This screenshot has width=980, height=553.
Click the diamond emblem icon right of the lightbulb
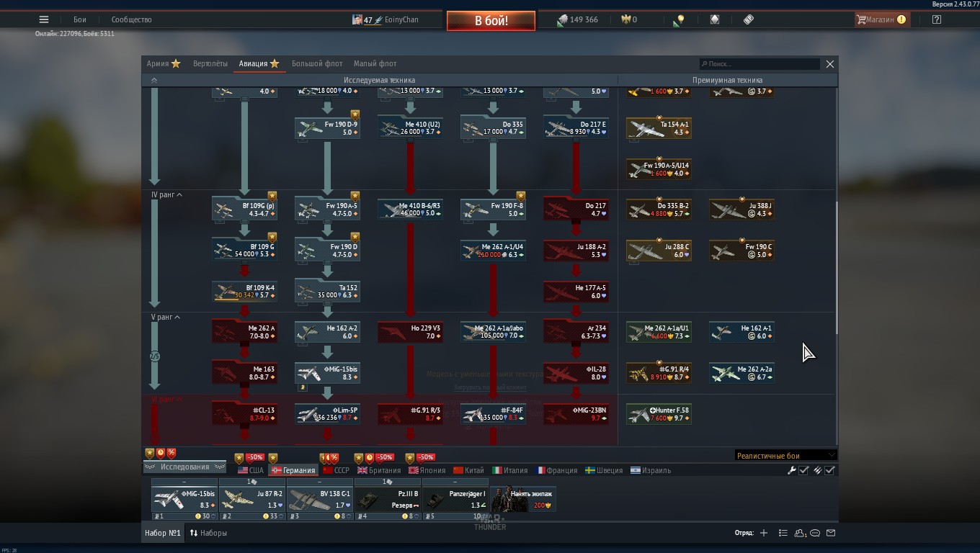point(715,19)
